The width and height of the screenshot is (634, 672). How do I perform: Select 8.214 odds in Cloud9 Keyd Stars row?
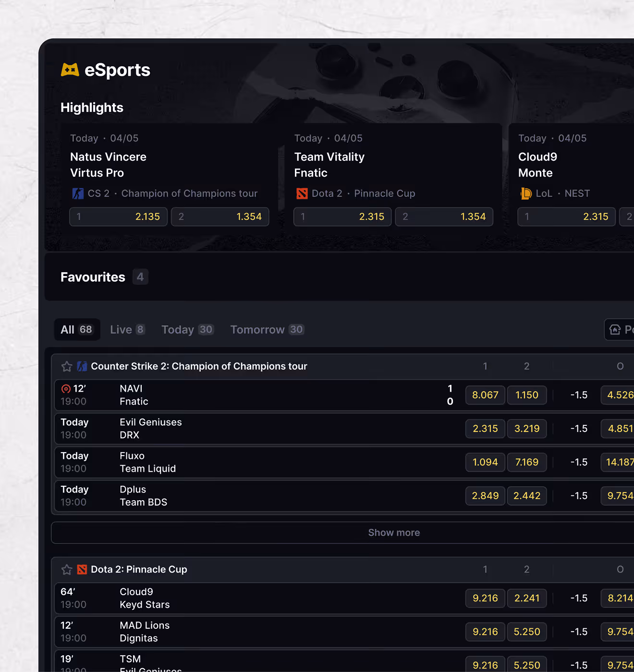click(x=618, y=598)
